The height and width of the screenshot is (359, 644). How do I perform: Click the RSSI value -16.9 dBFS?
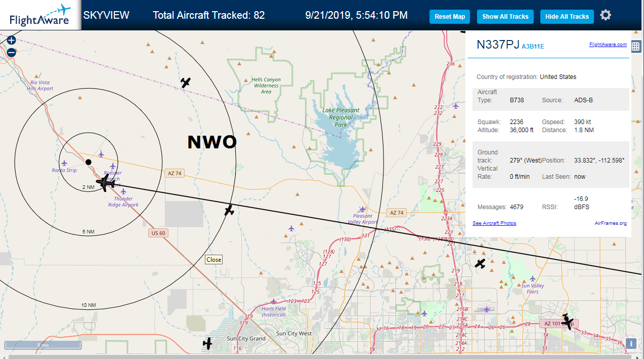click(582, 203)
